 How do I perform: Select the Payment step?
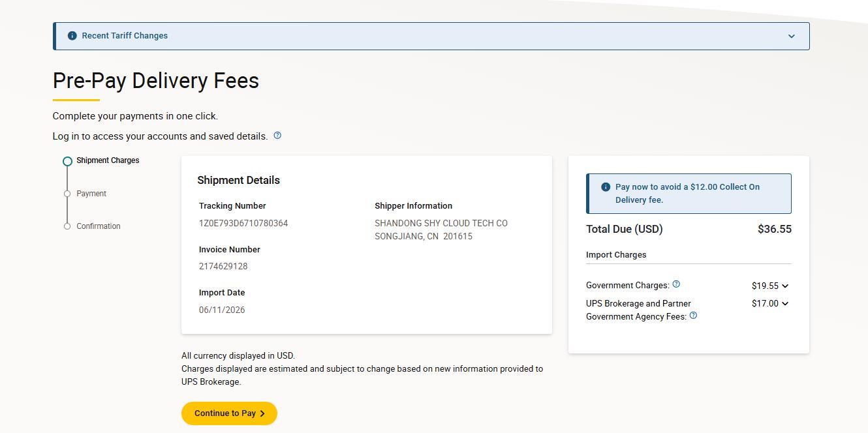click(91, 194)
